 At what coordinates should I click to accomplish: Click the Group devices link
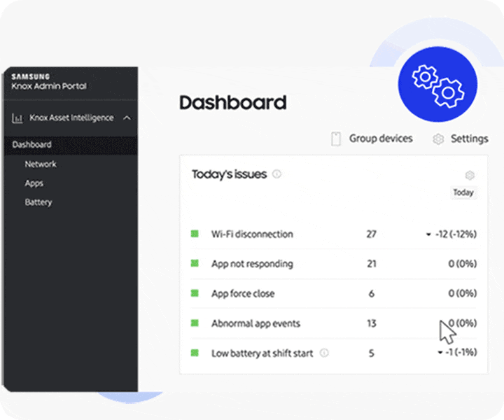[x=381, y=139]
